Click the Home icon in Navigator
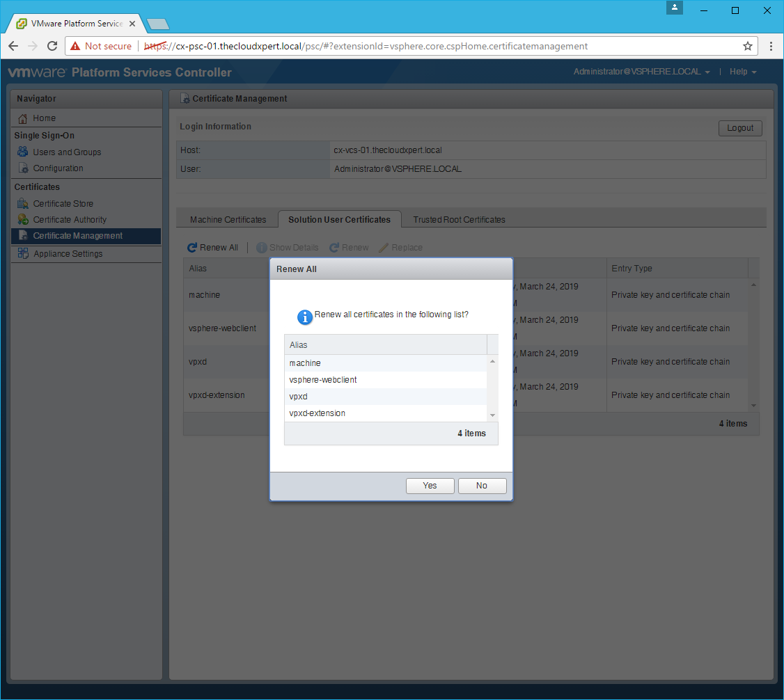 tap(23, 118)
